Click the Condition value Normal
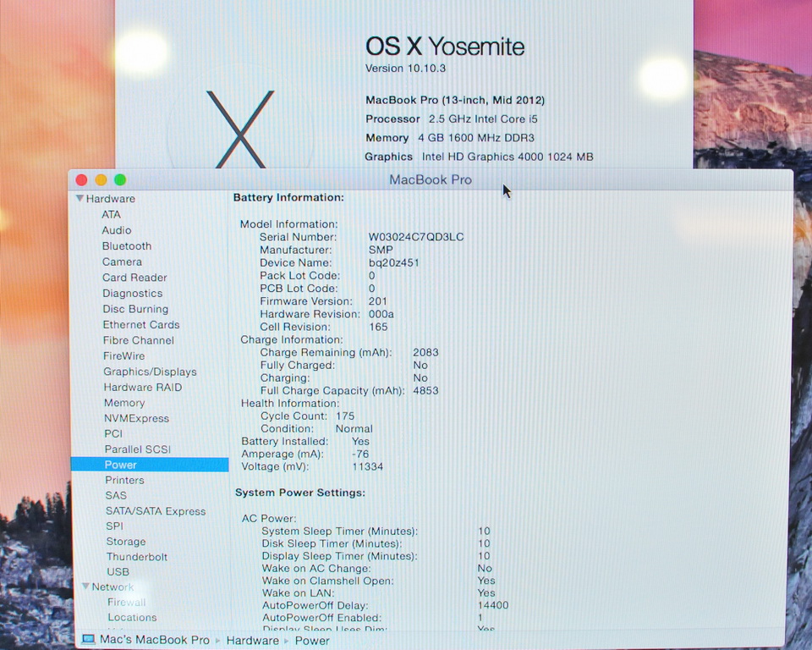The image size is (812, 650). 354,429
